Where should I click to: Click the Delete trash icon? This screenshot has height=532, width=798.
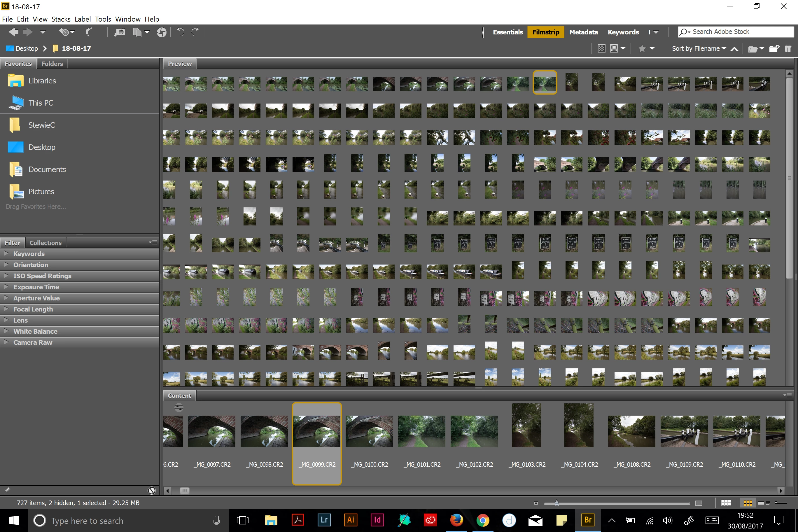[788, 48]
